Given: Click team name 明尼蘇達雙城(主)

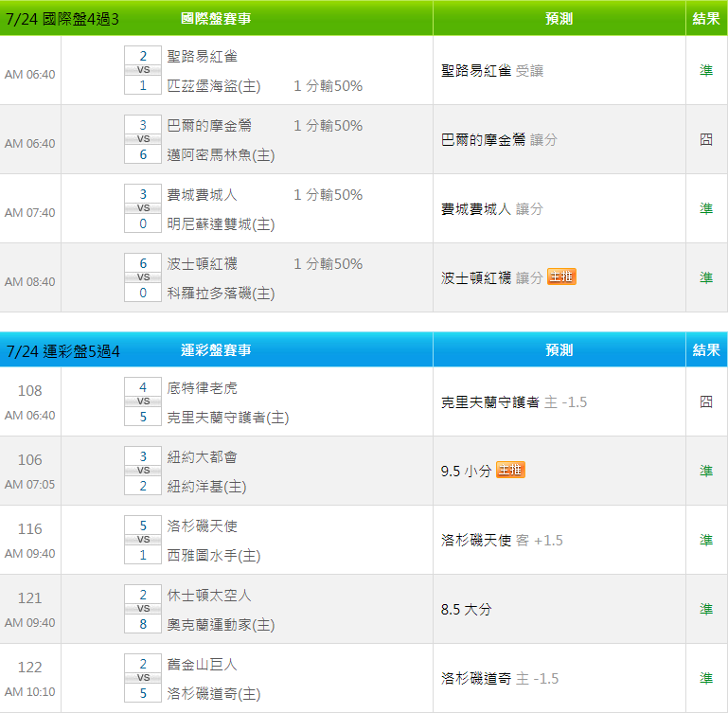Looking at the screenshot, I should point(221,224).
